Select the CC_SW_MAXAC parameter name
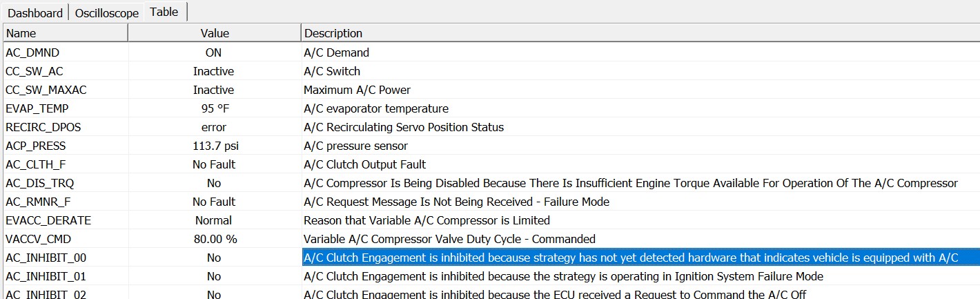 pyautogui.click(x=46, y=90)
